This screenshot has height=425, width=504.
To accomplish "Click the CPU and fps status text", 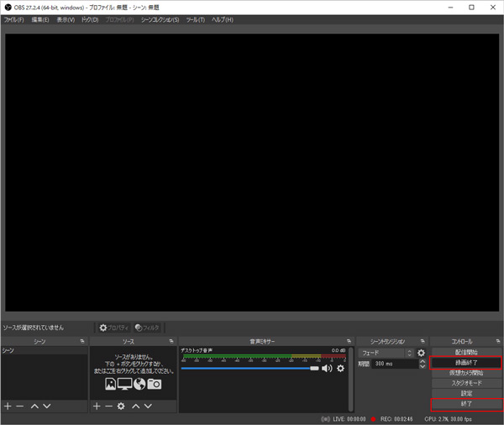I will 448,419.
